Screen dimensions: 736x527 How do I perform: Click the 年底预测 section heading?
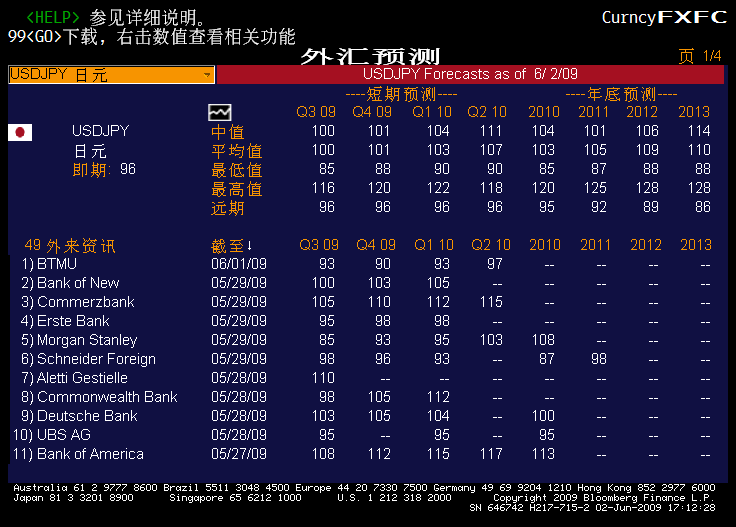621,95
